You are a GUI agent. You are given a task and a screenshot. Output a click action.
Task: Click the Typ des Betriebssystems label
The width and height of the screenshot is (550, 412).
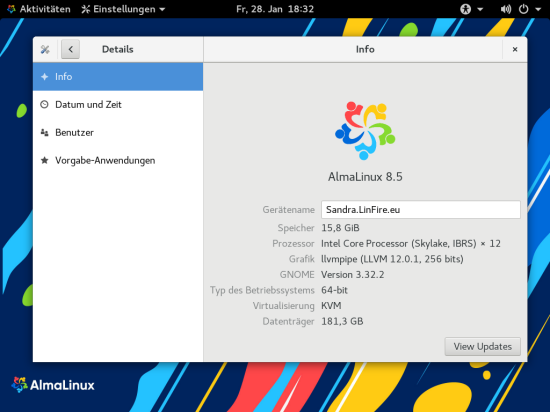(x=262, y=290)
